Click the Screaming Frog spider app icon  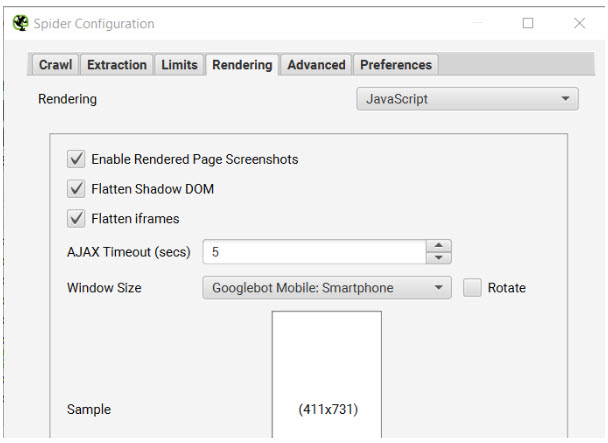[20, 23]
